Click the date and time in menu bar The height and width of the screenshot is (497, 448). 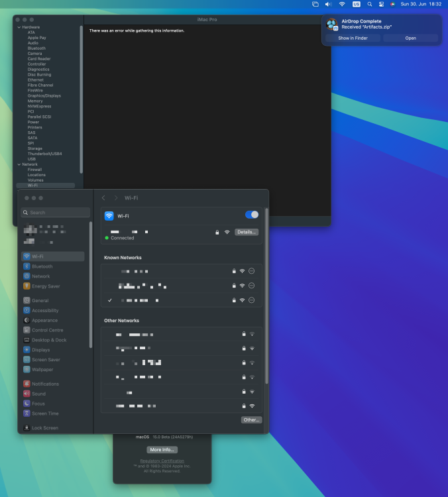pos(421,4)
